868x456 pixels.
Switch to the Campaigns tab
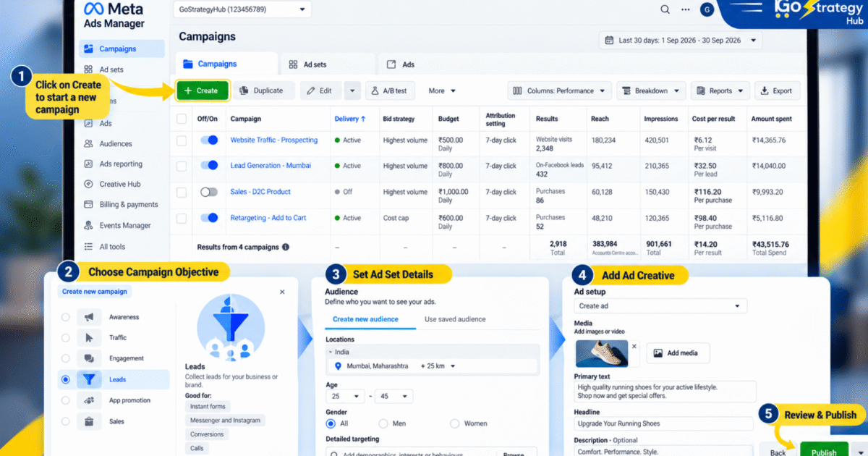click(x=226, y=64)
